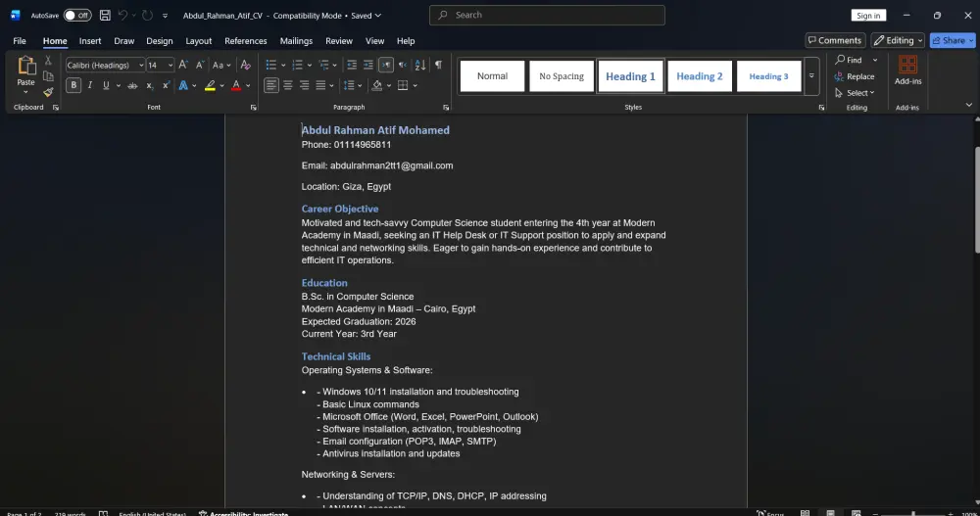Apply the red font color

point(236,85)
